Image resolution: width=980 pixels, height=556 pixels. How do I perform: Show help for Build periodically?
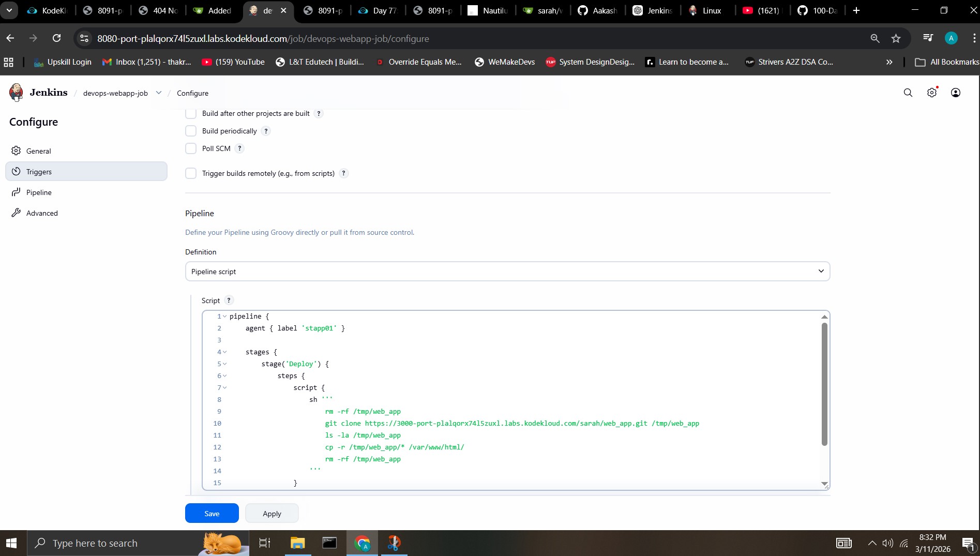[x=266, y=131]
